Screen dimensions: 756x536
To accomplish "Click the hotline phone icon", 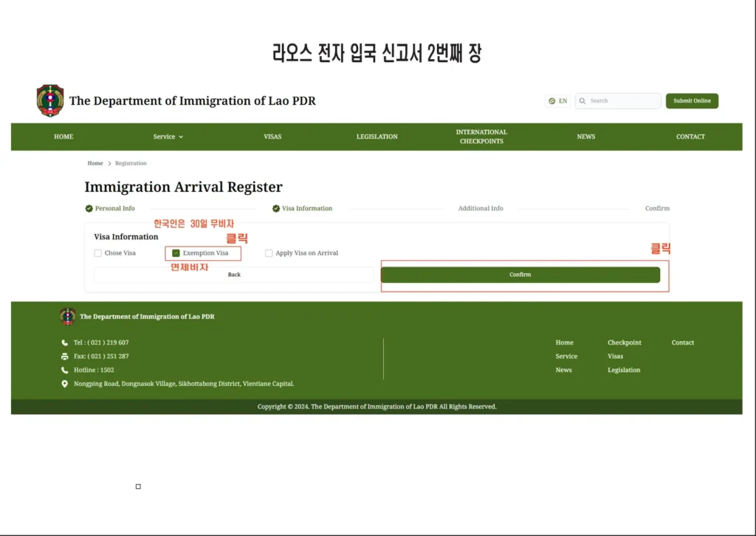I will (63, 370).
